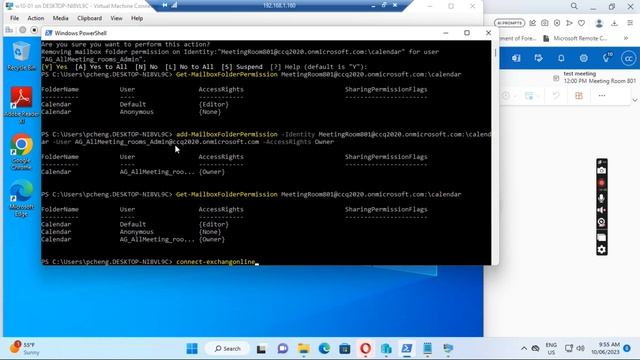Click Outlook orange grid view icon
Viewport: 640px width, 360px height.
(x=579, y=96)
